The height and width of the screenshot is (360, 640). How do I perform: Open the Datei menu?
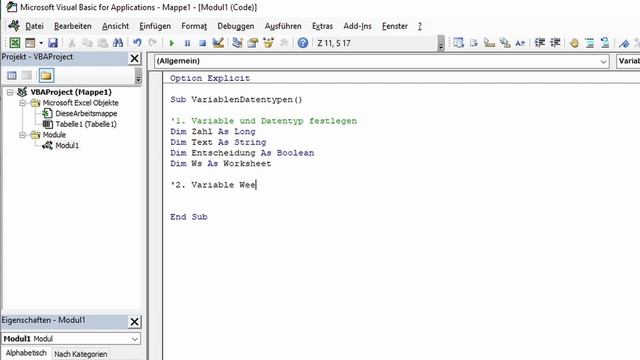coord(34,26)
